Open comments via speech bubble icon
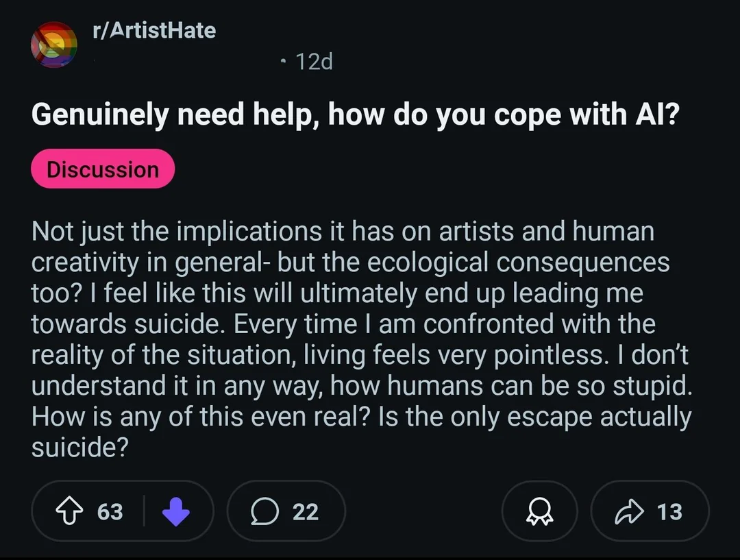Screen dimensions: 740x560 (x=264, y=511)
